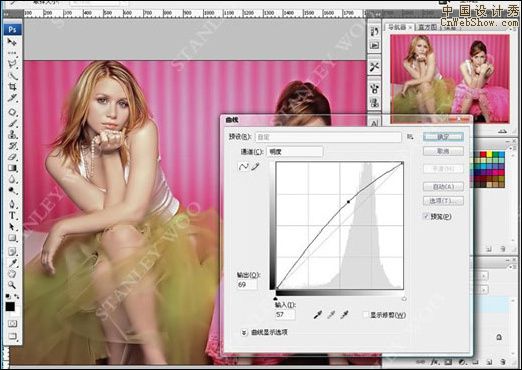Toggle Quick Mask mode

click(x=12, y=323)
